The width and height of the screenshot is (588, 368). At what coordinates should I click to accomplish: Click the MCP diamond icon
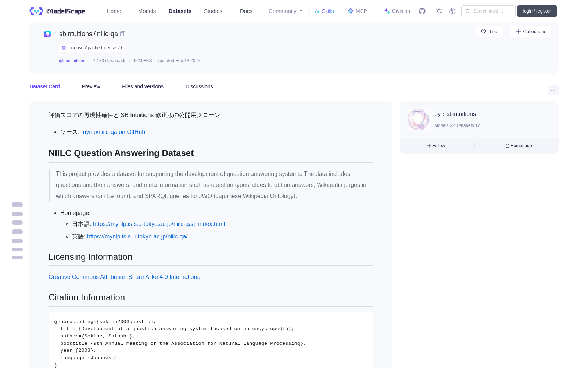click(351, 11)
